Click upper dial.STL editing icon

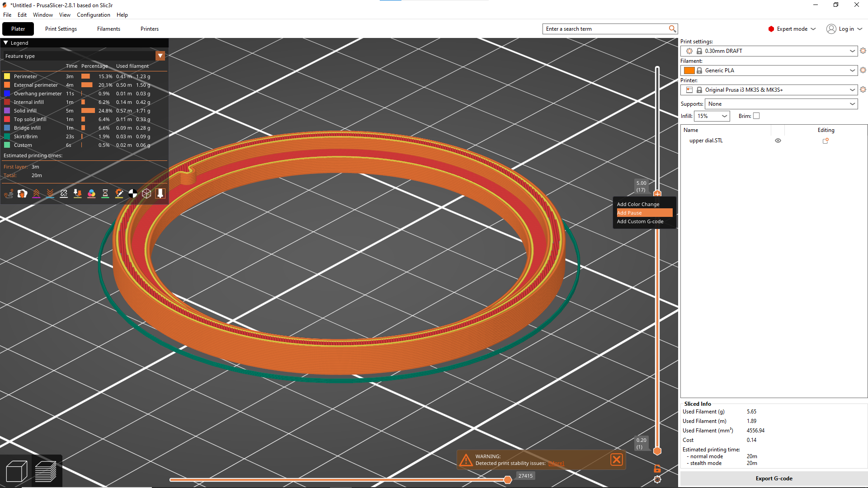pos(826,141)
